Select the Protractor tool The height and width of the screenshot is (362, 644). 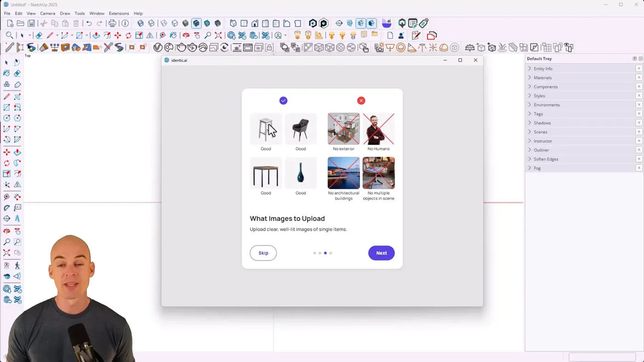click(x=7, y=208)
